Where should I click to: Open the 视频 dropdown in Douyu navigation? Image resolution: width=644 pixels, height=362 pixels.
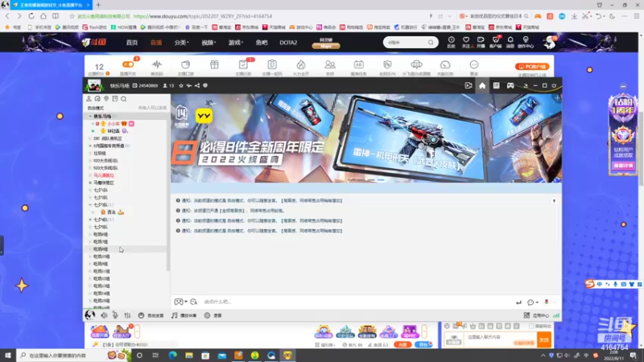click(208, 43)
